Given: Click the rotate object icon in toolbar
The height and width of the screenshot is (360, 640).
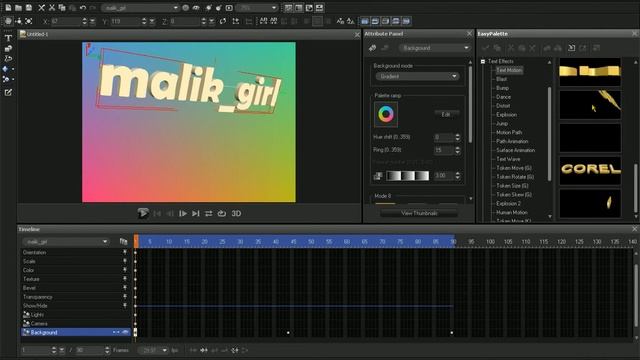Looking at the screenshot, I should click(x=223, y=21).
